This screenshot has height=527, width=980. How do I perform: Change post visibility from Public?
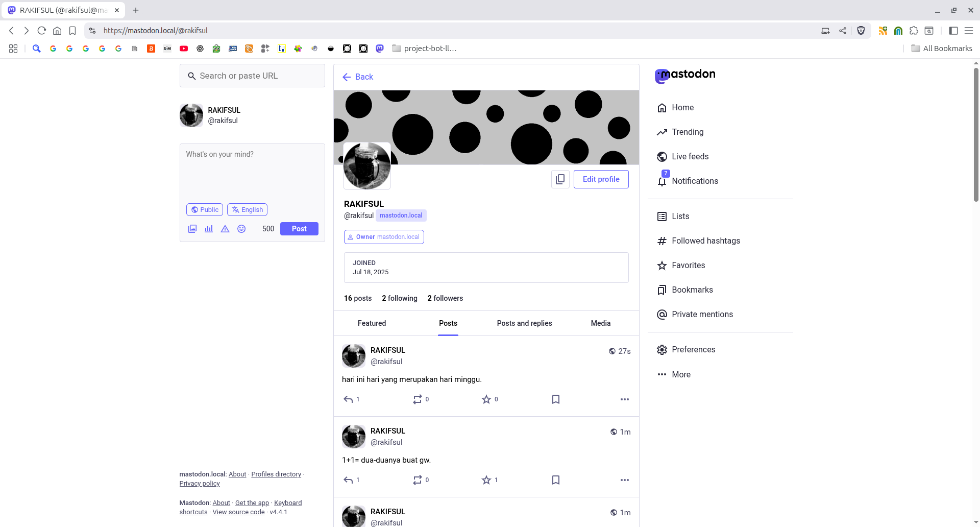205,210
